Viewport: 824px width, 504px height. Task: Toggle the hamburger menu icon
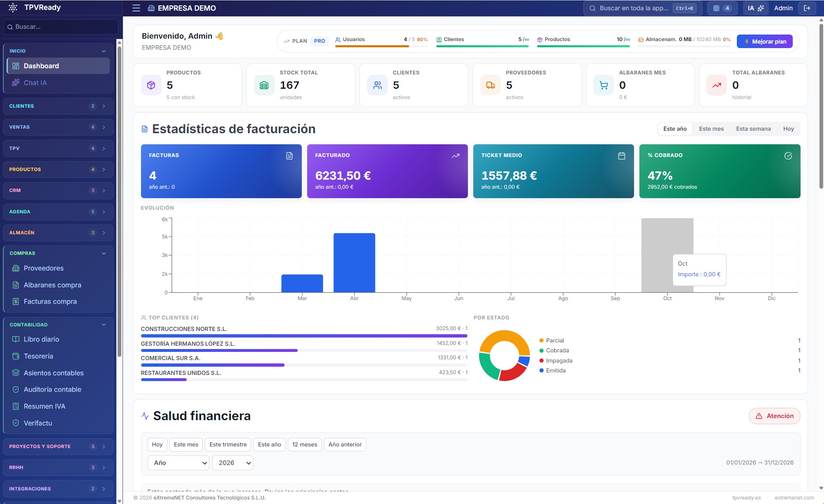tap(136, 8)
